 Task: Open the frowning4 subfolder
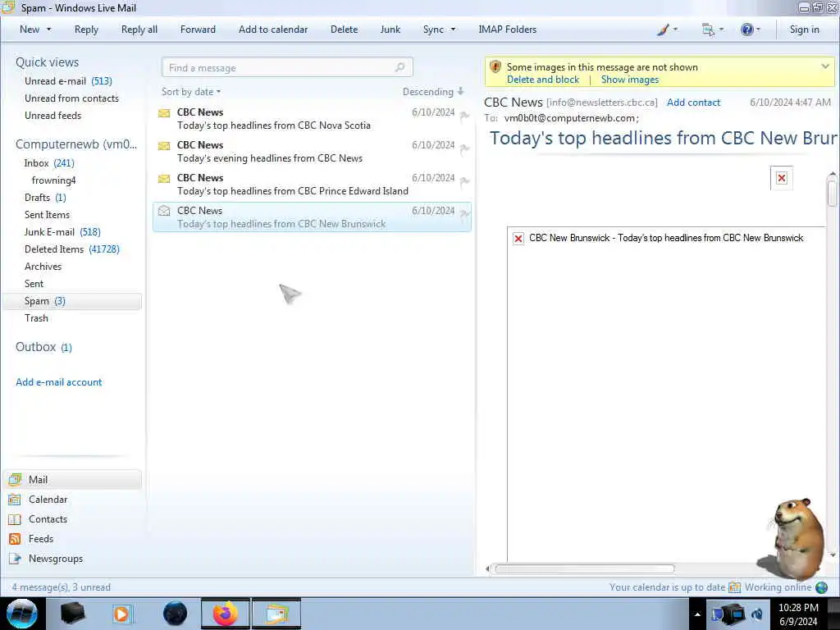pos(53,180)
